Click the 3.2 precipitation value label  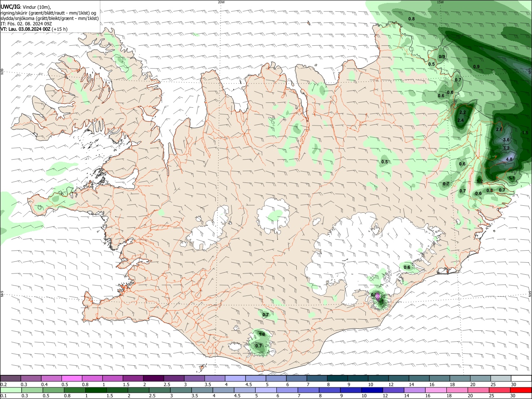506,148
